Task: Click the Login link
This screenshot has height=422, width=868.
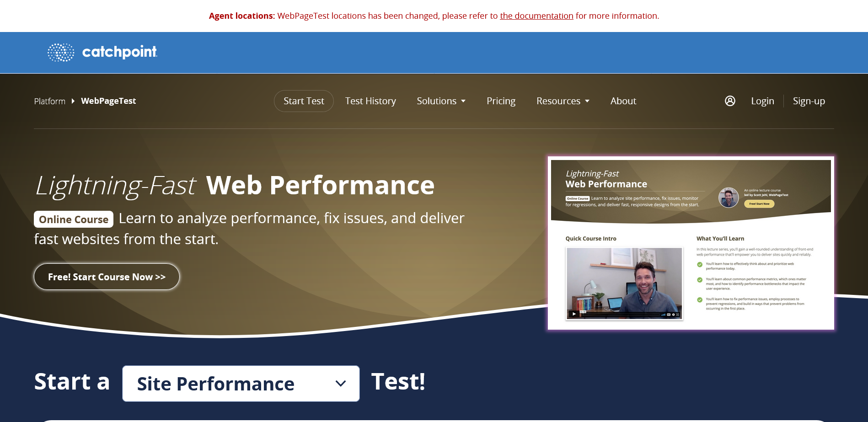Action: coord(762,101)
